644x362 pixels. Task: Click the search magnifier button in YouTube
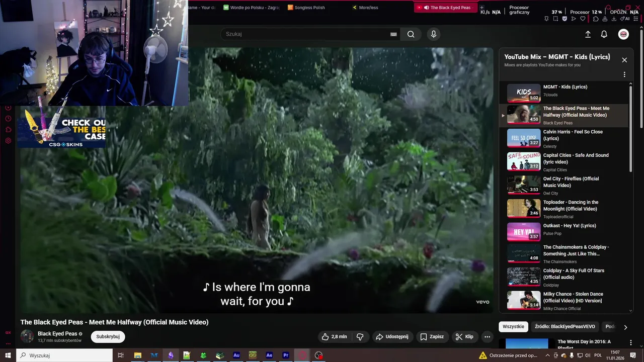[411, 34]
